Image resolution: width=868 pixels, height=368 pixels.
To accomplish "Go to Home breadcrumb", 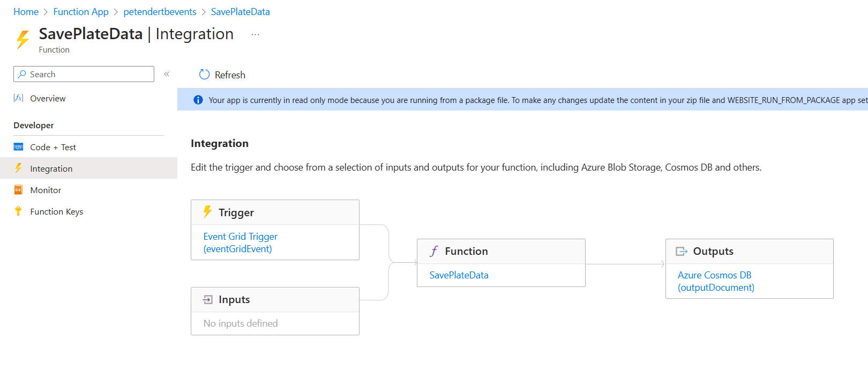I will [26, 12].
